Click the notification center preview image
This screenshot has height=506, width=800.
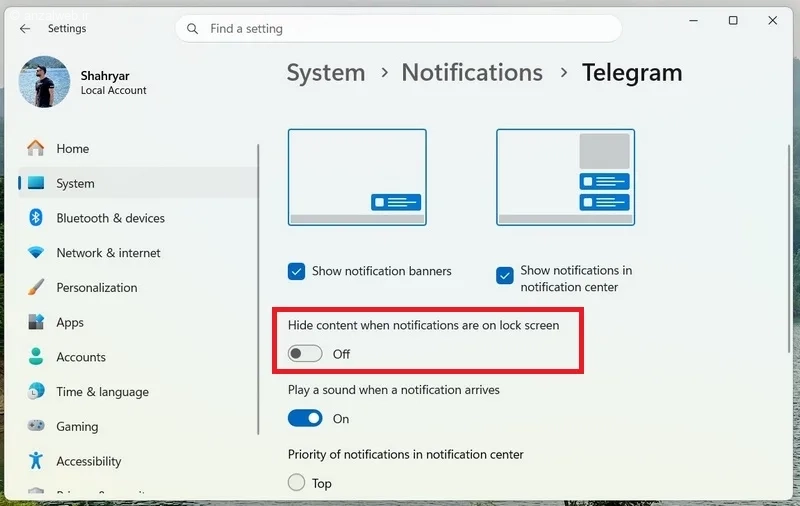click(x=565, y=177)
